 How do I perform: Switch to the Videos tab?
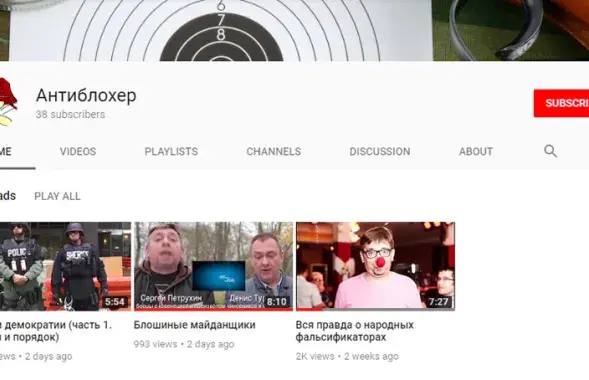[78, 151]
